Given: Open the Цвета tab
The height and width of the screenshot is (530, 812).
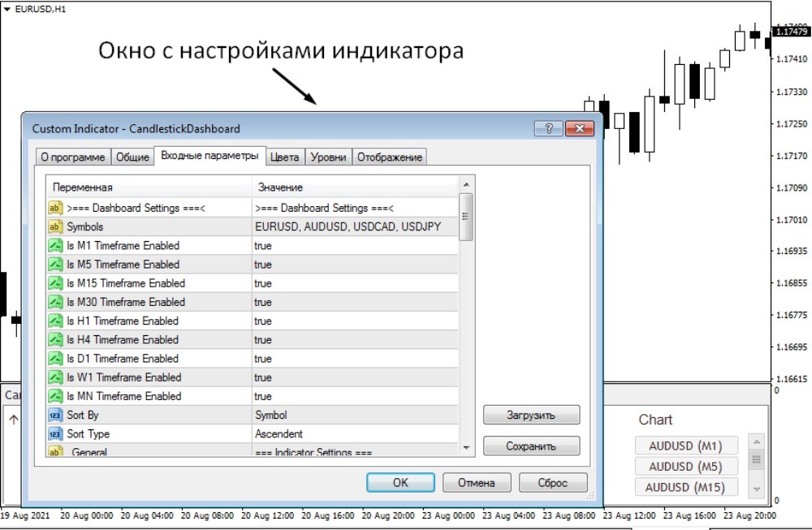Looking at the screenshot, I should point(284,157).
